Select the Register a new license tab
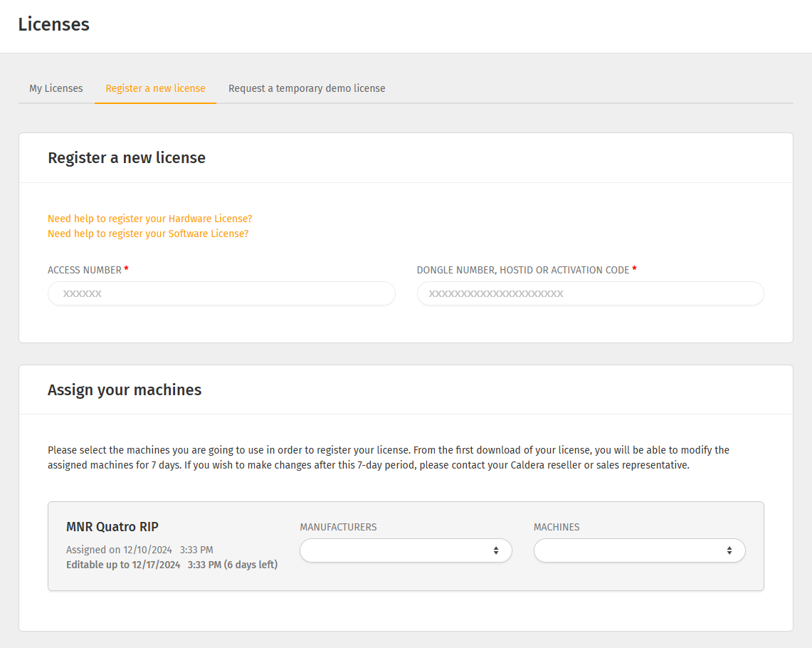This screenshot has height=648, width=812. pyautogui.click(x=155, y=88)
